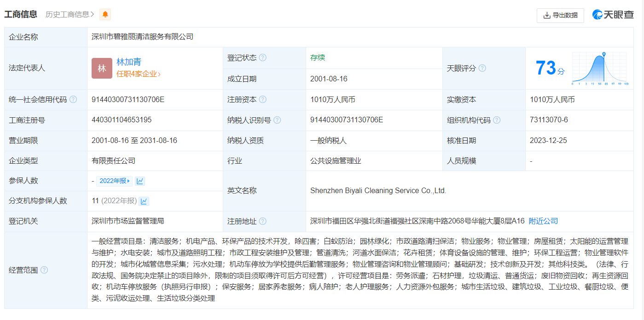644x320 pixels.
Task: View help icon for 组织机构代码
Action: point(496,120)
